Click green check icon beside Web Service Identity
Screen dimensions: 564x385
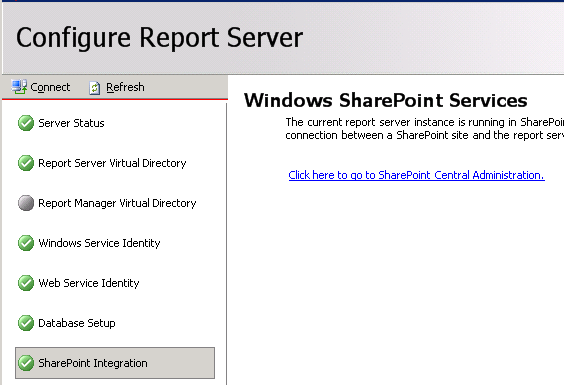click(26, 283)
